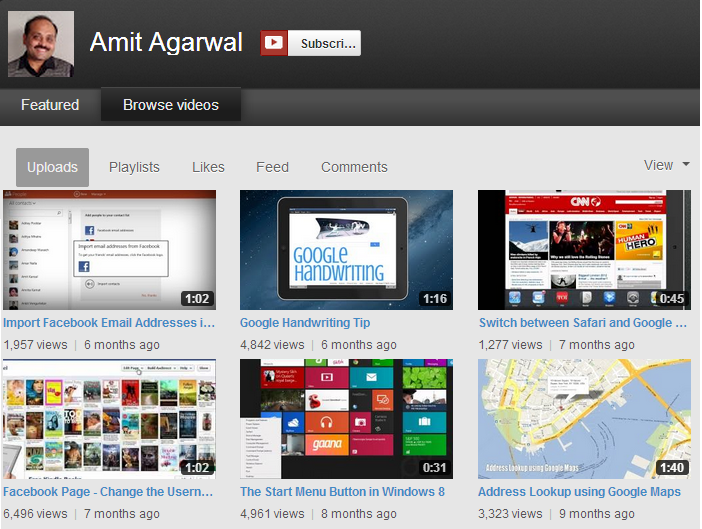Open the Google Maps address lookup thumbnail

[584, 419]
